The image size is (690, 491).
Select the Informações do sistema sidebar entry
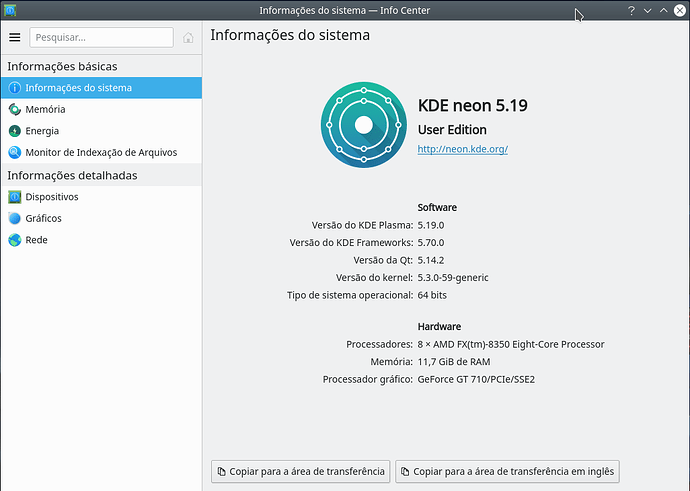click(78, 88)
